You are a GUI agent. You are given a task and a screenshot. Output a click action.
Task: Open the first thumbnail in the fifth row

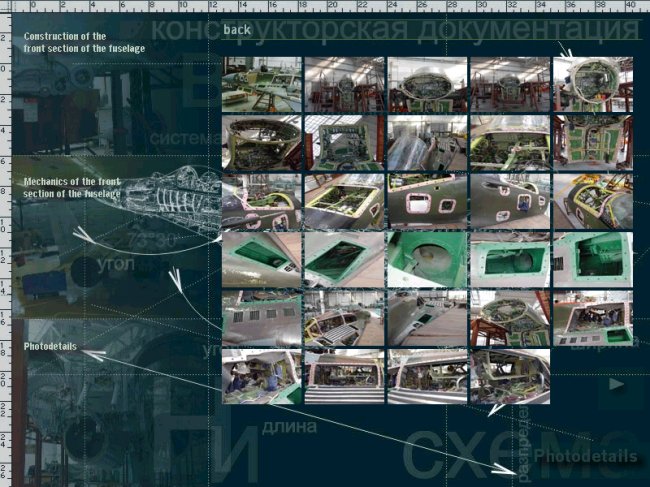click(x=261, y=318)
